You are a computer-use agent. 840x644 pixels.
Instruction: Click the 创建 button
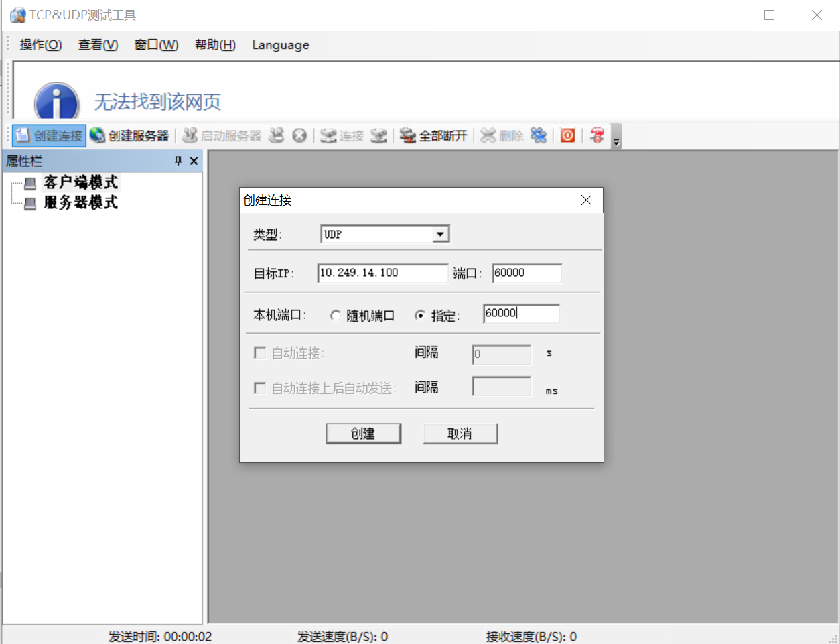[364, 434]
